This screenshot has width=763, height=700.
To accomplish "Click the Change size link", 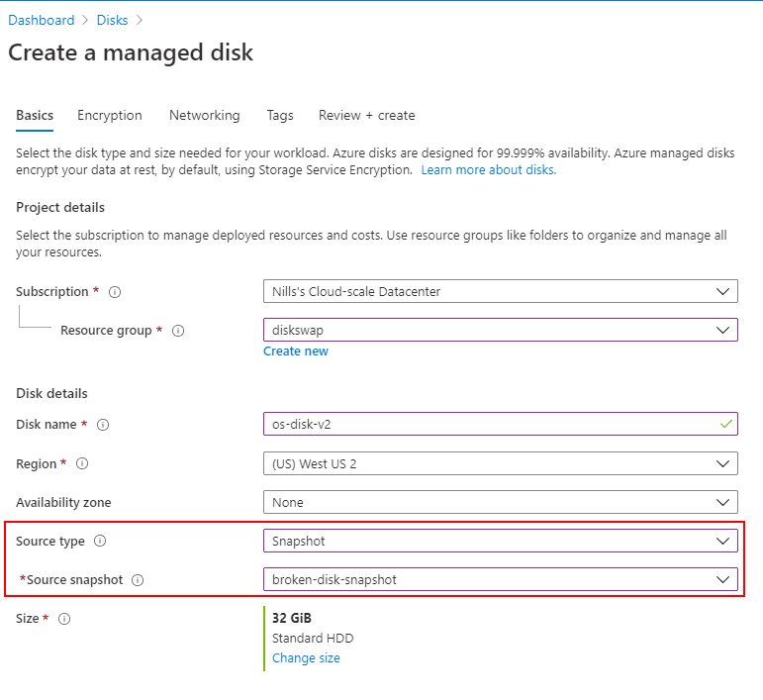I will (x=306, y=658).
